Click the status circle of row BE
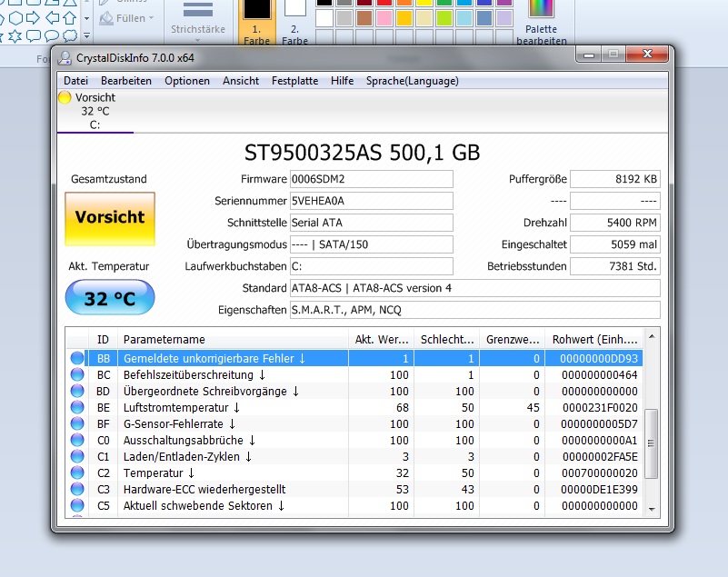 tap(77, 408)
